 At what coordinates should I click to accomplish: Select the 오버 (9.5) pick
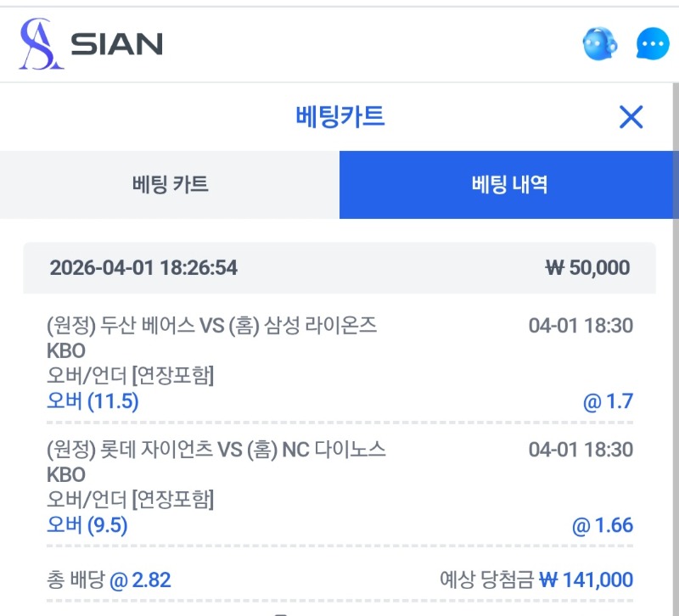[87, 525]
